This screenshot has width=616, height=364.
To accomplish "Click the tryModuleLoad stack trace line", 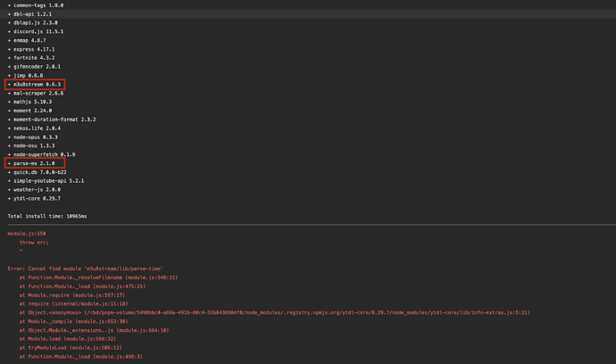I will tap(71, 348).
